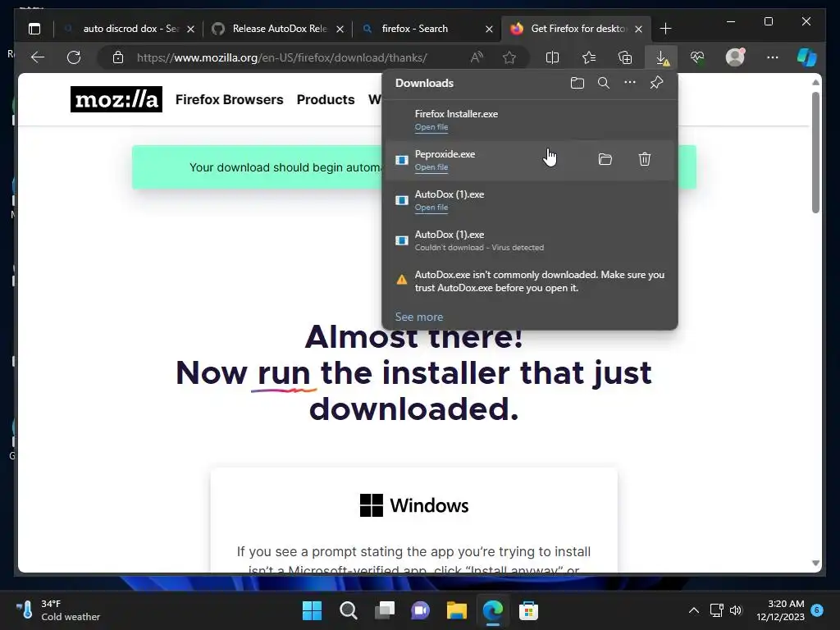This screenshot has height=630, width=840.
Task: Open split screen icon
Action: coord(552,57)
